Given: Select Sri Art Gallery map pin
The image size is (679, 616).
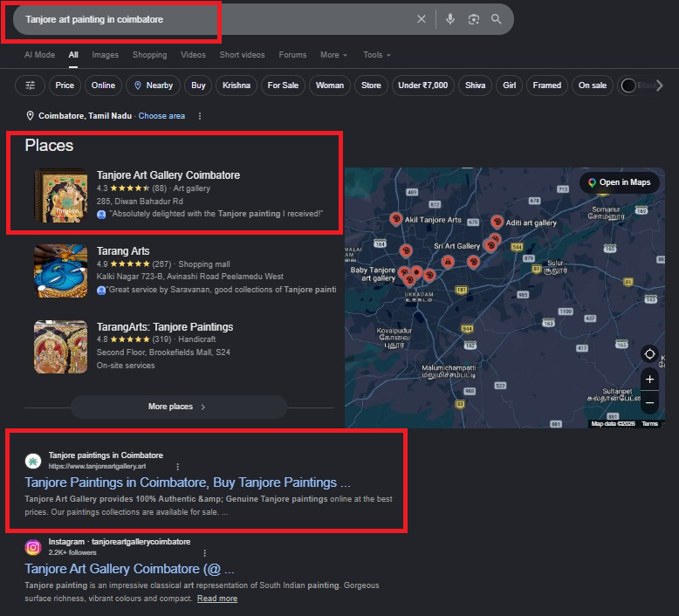Looking at the screenshot, I should [490, 246].
